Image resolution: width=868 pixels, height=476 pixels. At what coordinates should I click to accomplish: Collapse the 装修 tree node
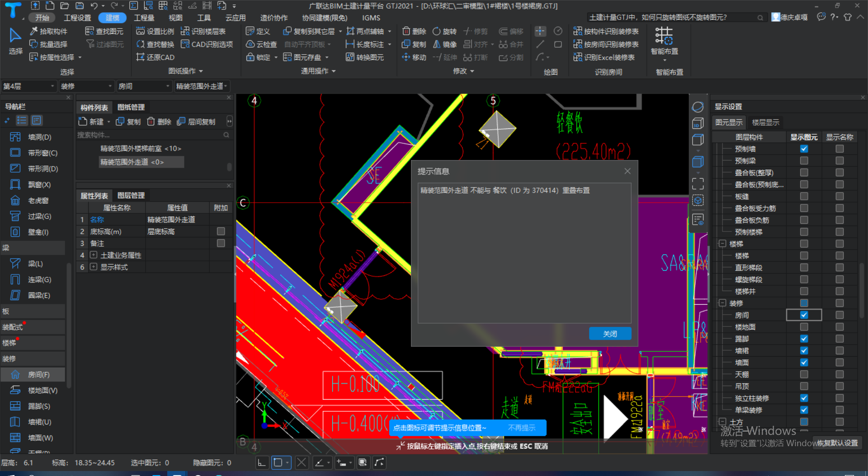pos(722,303)
